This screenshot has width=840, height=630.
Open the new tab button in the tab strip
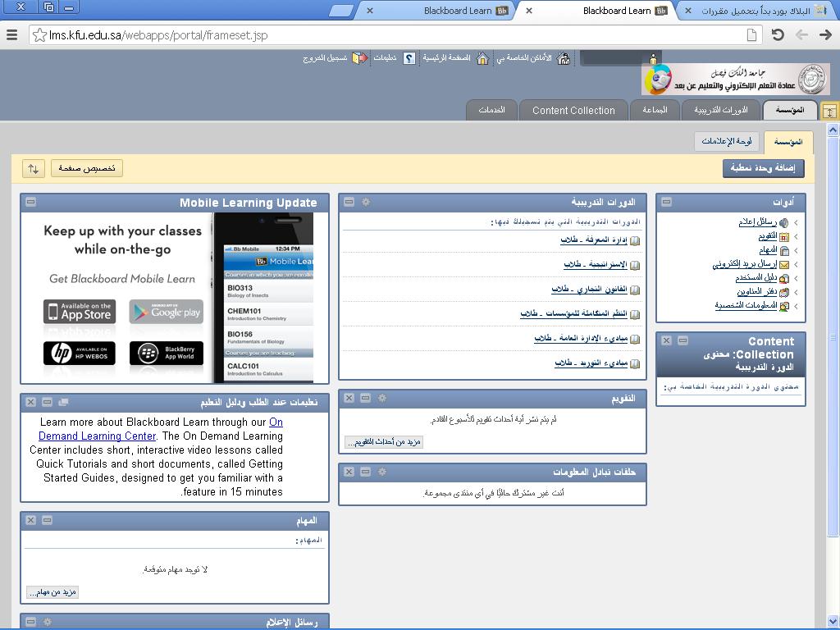341,11
